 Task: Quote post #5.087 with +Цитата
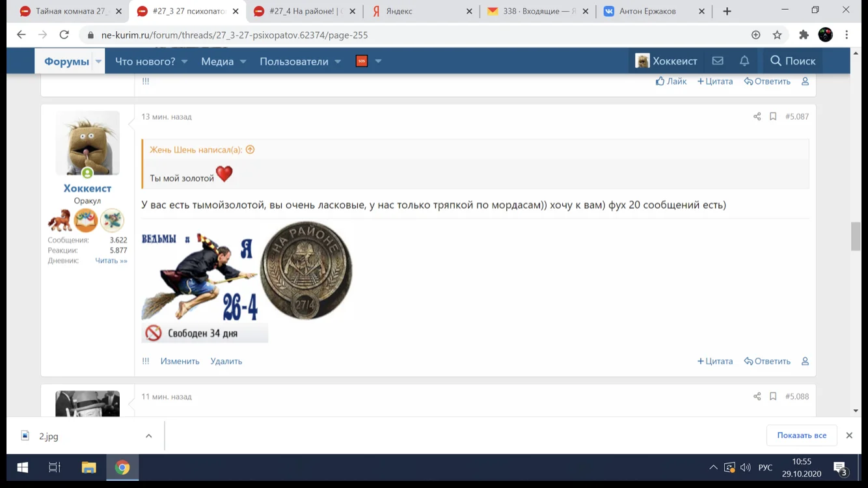point(715,361)
